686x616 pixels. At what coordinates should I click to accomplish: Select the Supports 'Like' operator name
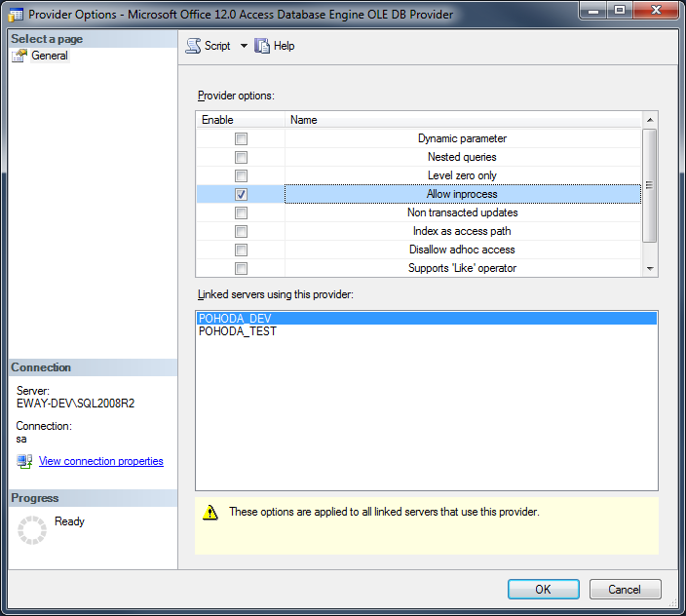pyautogui.click(x=463, y=268)
